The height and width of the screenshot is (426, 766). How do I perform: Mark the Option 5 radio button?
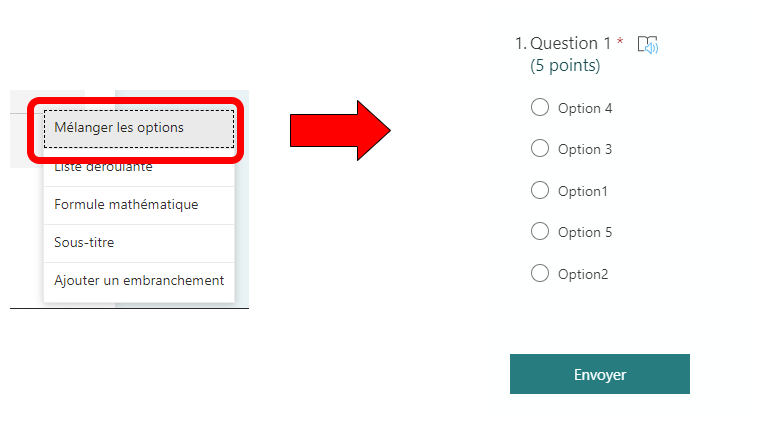coord(540,232)
